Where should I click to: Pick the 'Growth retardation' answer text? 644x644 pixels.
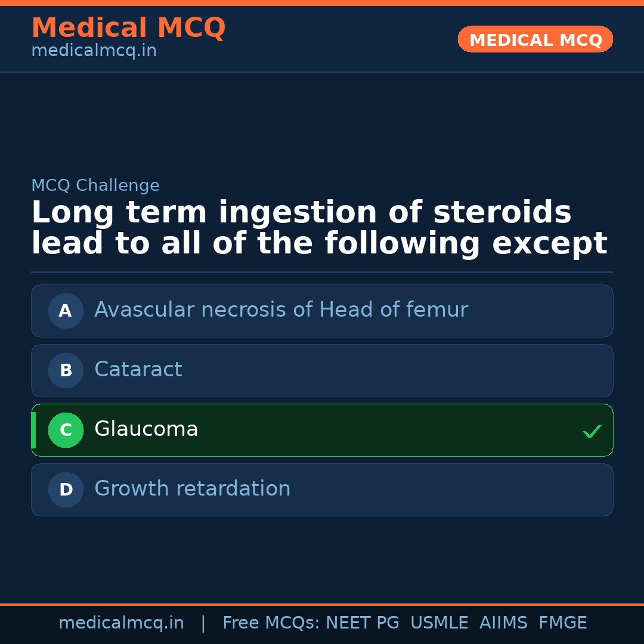[x=192, y=489]
